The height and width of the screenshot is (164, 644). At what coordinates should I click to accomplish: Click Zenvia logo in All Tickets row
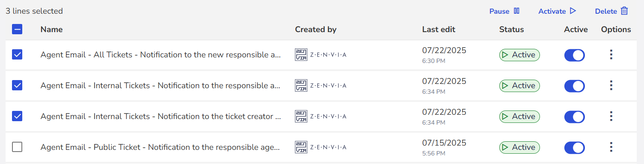[x=321, y=55]
